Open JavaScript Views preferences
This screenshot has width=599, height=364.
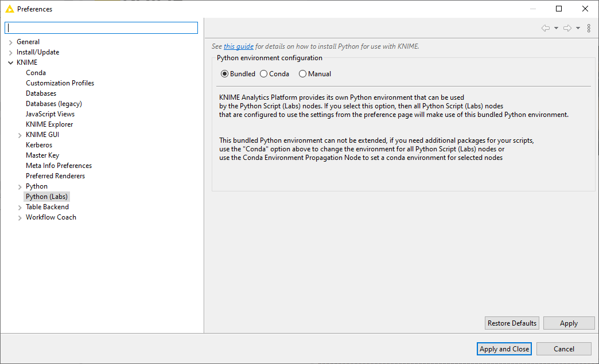click(x=50, y=113)
